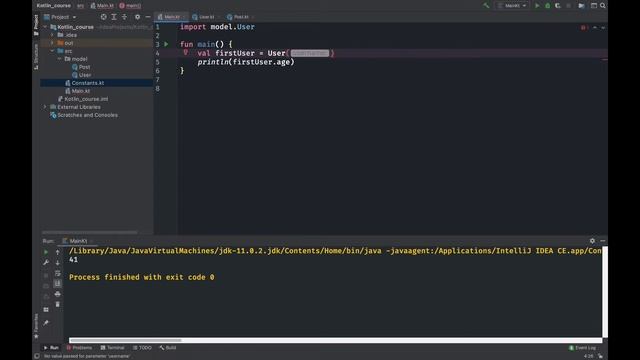Select Constants.kt in the project tree
The height and width of the screenshot is (360, 640).
[x=84, y=83]
